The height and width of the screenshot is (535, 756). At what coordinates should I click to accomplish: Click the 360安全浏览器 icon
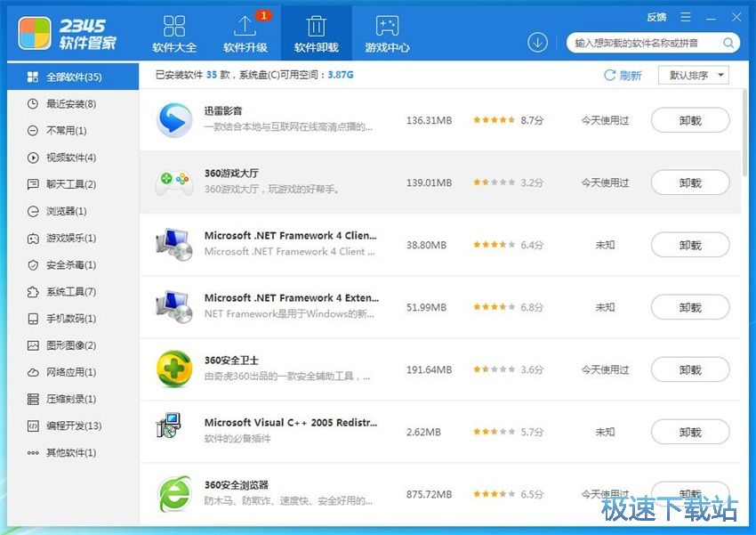point(174,493)
